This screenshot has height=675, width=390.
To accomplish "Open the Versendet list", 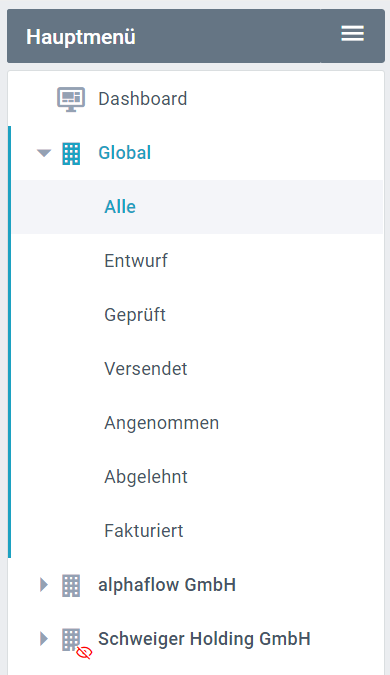I will coord(145,369).
